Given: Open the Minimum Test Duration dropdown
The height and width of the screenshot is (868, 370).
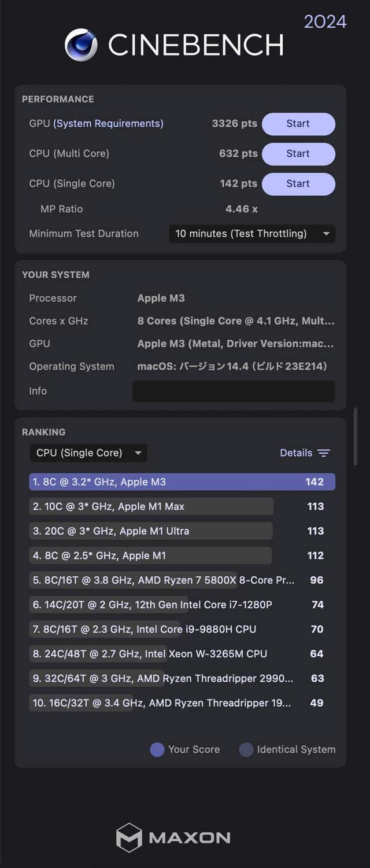Looking at the screenshot, I should tap(252, 234).
